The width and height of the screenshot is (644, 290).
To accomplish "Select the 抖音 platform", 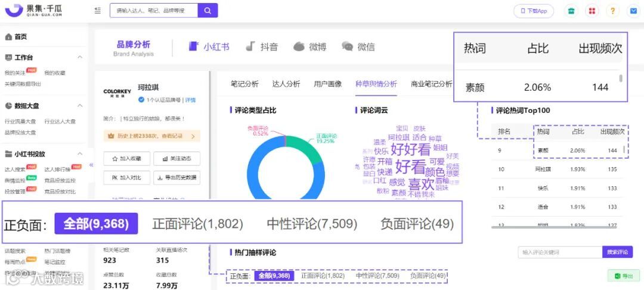I will tap(262, 47).
